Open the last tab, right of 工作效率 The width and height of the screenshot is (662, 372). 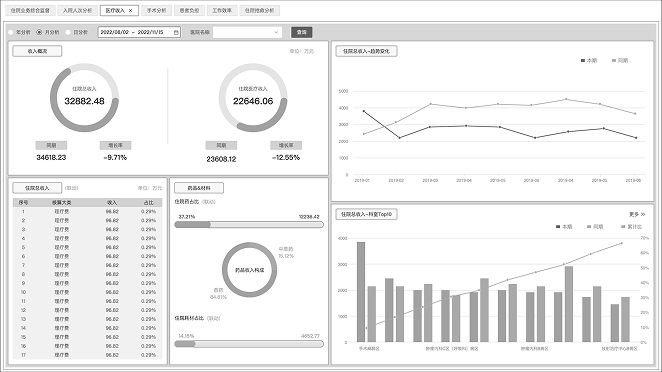pyautogui.click(x=260, y=11)
